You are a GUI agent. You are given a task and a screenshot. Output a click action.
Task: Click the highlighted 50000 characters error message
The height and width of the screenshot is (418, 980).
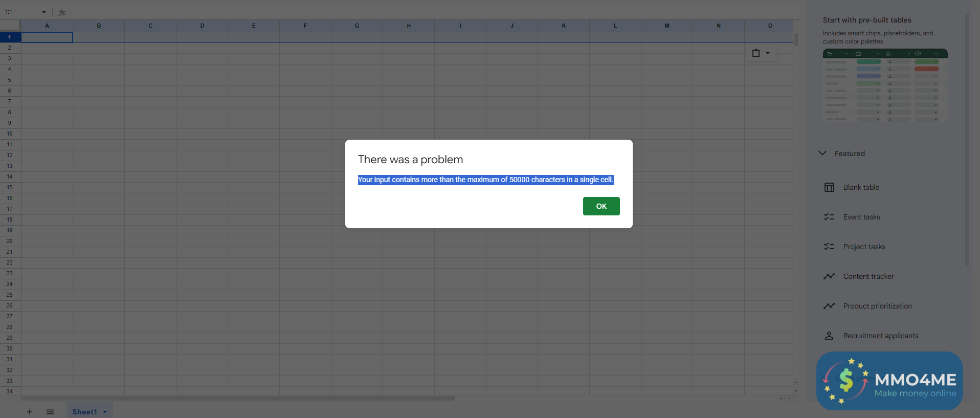[485, 180]
